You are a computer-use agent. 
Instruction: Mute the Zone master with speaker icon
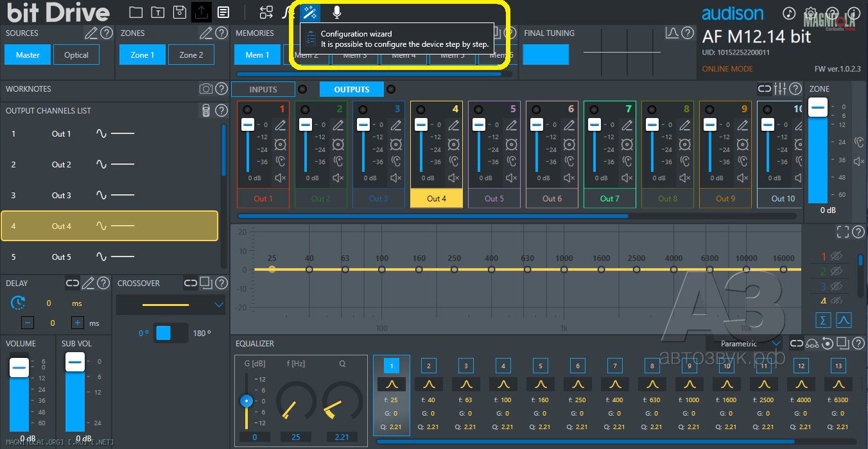[x=860, y=161]
